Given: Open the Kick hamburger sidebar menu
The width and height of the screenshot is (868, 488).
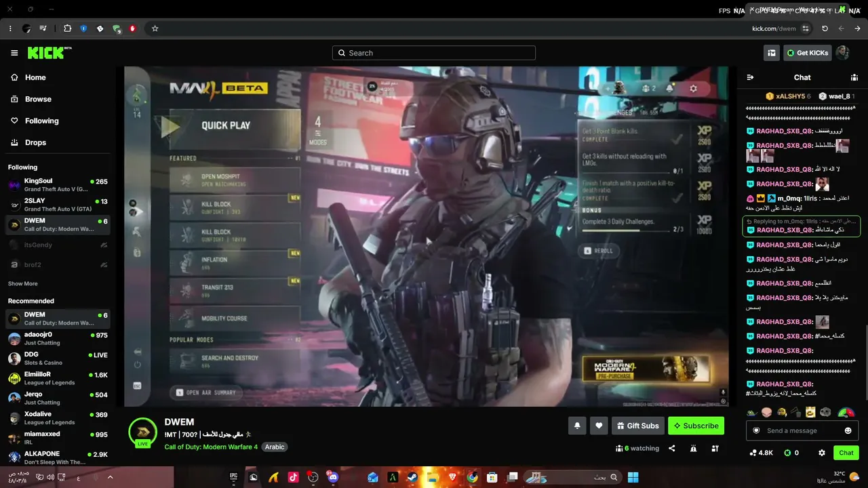Looking at the screenshot, I should (x=14, y=53).
